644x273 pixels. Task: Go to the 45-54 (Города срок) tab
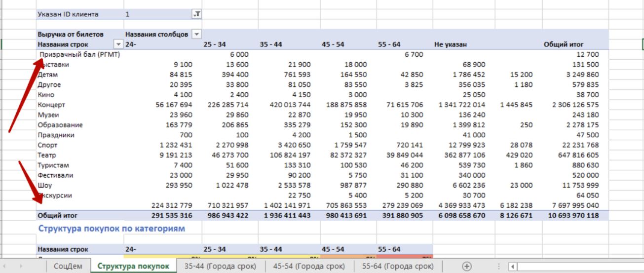(309, 267)
